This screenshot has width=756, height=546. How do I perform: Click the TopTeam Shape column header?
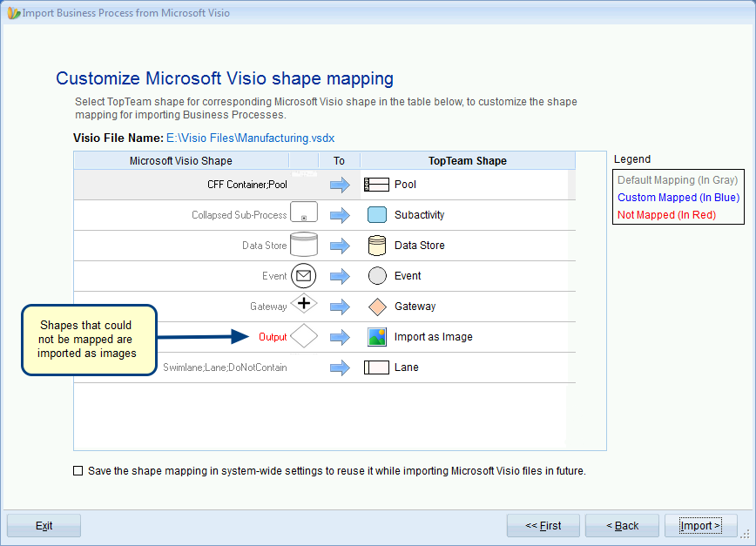point(468,160)
